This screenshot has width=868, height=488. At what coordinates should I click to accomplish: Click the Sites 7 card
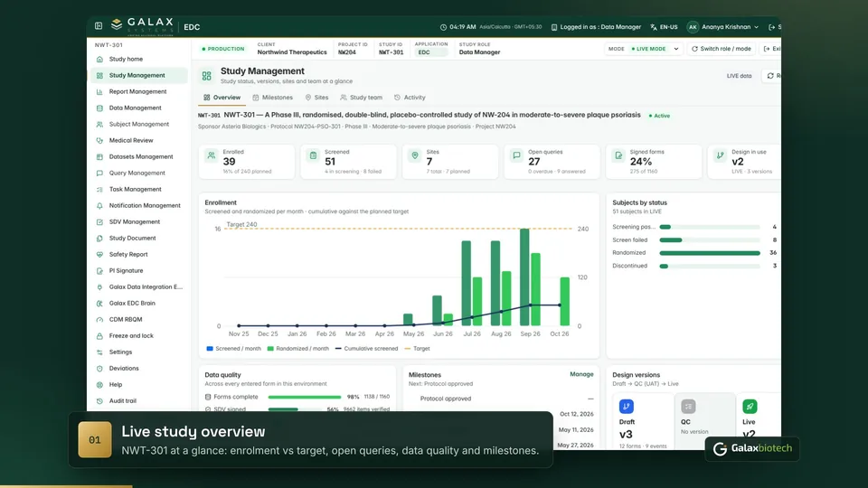point(450,162)
